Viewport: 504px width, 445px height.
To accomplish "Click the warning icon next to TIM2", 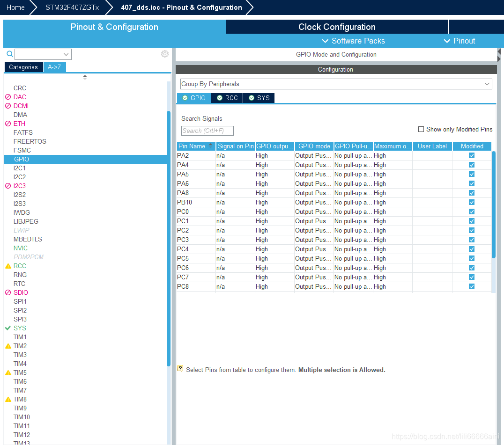I will tap(8, 346).
